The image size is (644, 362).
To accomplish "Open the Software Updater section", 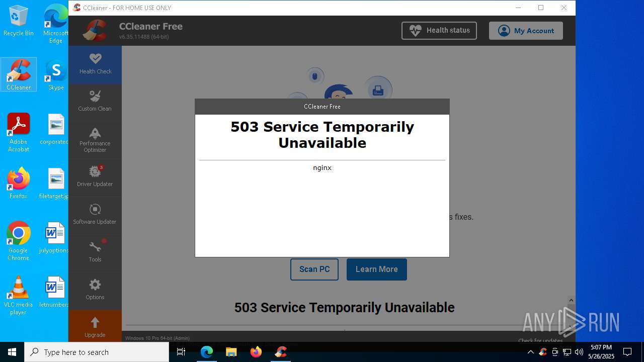I will coord(95,215).
